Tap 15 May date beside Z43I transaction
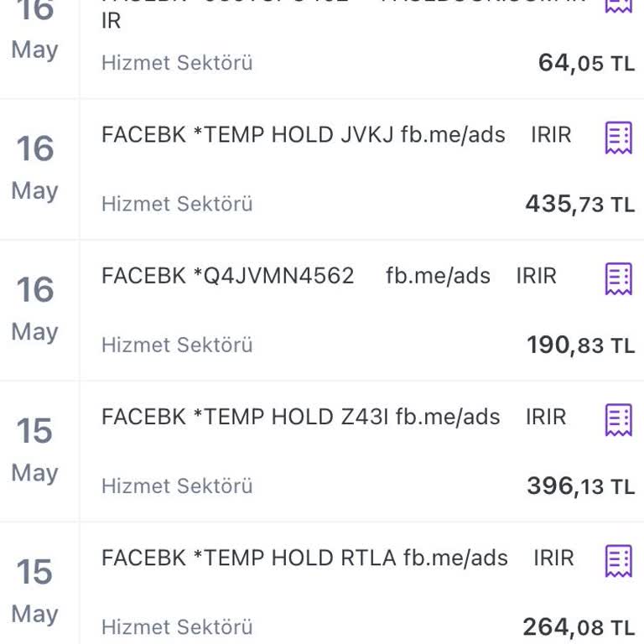 [x=35, y=449]
